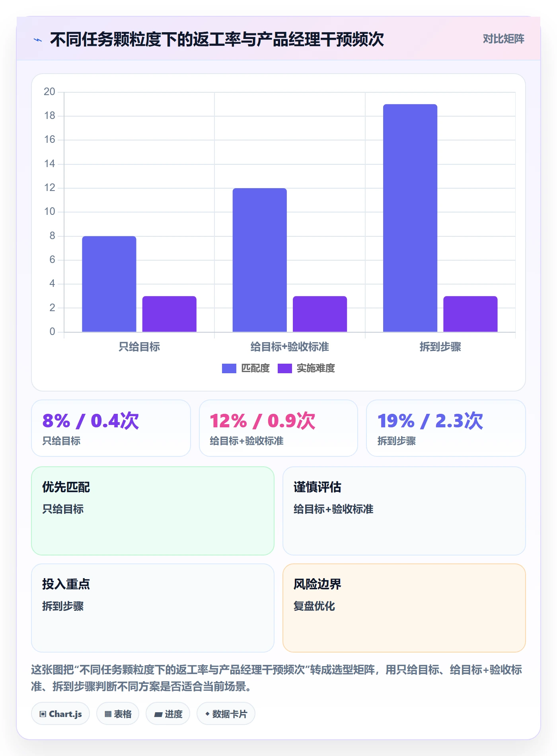Image resolution: width=557 pixels, height=756 pixels.
Task: Click the lightning icon beside the title
Action: 38,40
